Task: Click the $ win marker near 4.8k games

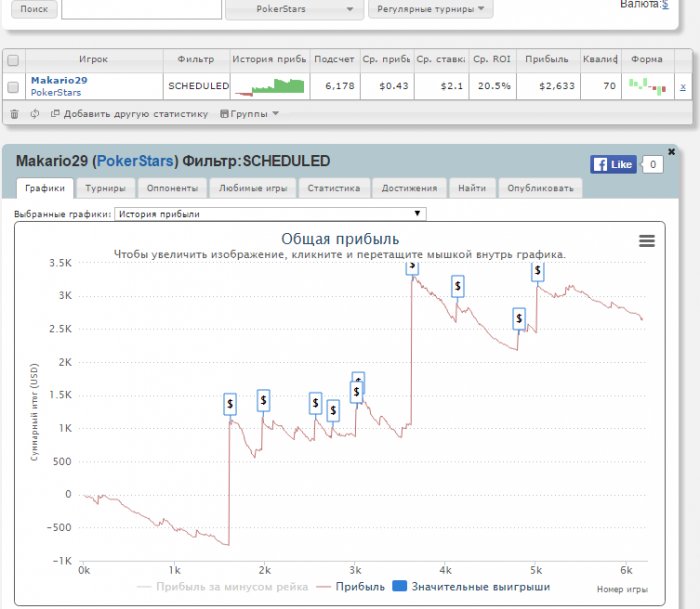Action: (x=519, y=318)
